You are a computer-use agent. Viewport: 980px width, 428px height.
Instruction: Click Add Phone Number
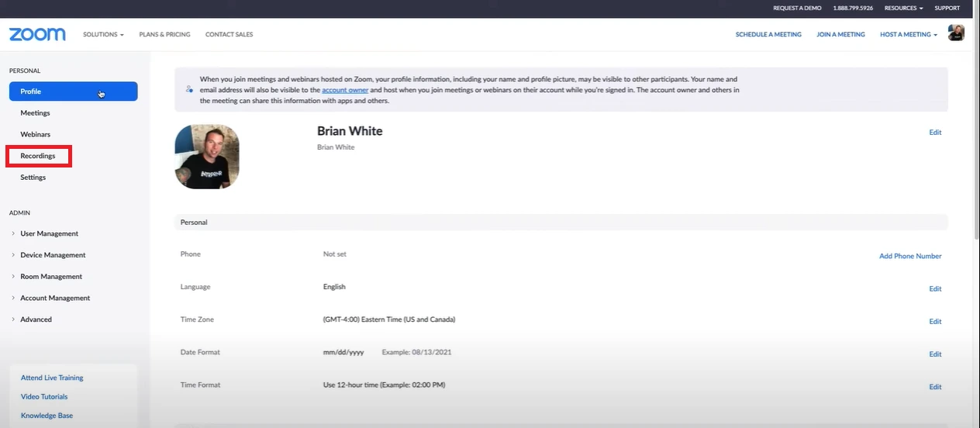[910, 256]
